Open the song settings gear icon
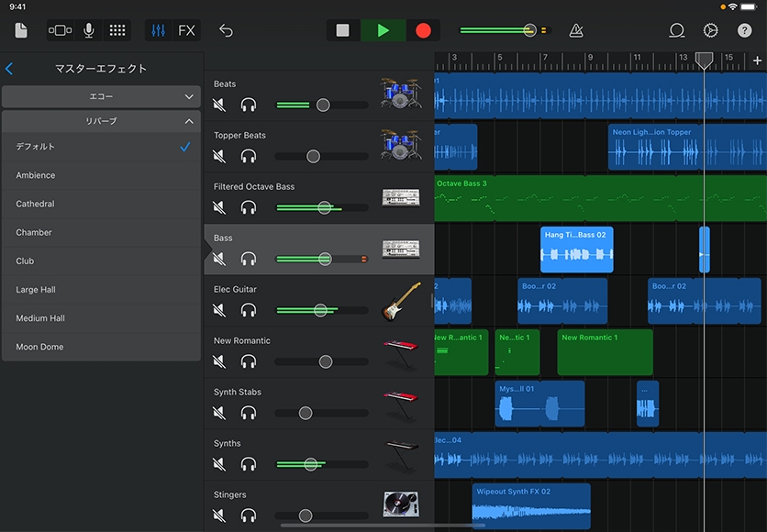 click(710, 30)
